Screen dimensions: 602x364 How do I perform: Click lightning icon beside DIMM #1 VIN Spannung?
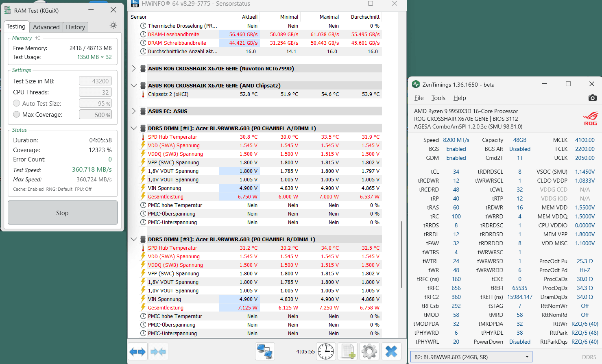(x=143, y=188)
